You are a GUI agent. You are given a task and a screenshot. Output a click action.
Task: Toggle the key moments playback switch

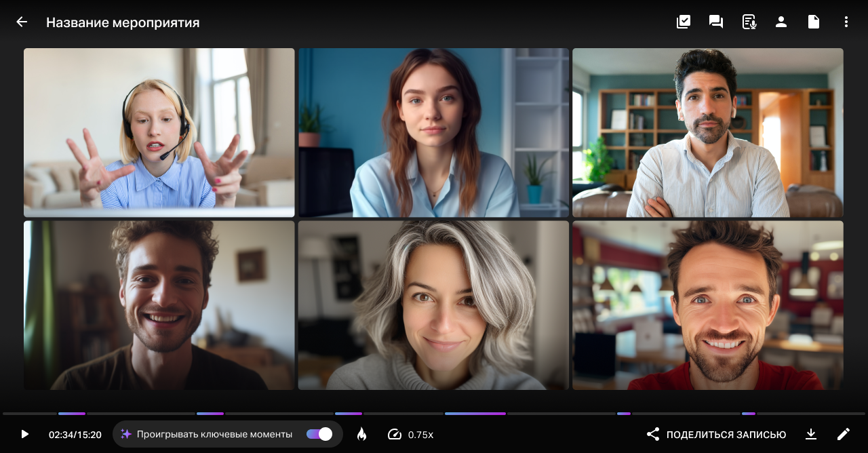319,434
